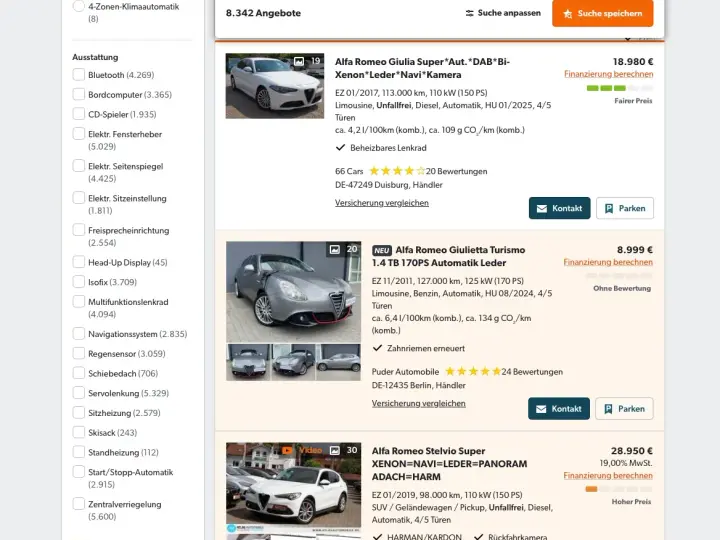
Task: Click image count icon on Giulia photo
Action: click(299, 61)
